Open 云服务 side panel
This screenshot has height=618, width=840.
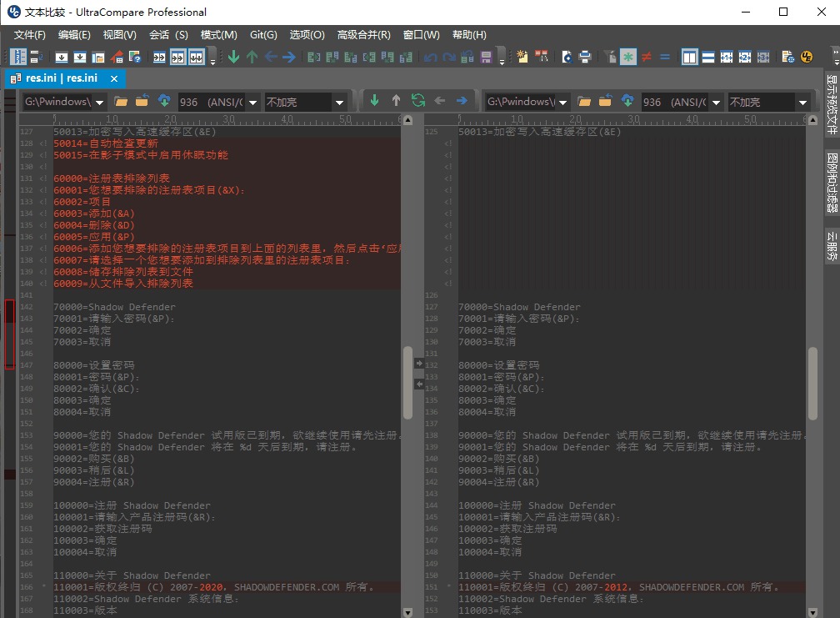(832, 246)
